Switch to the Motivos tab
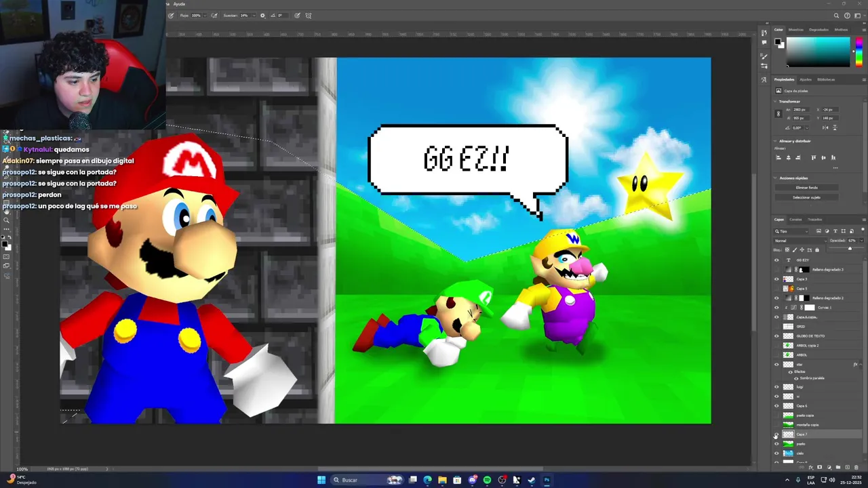Screen dimensions: 868x488 pos(841,30)
